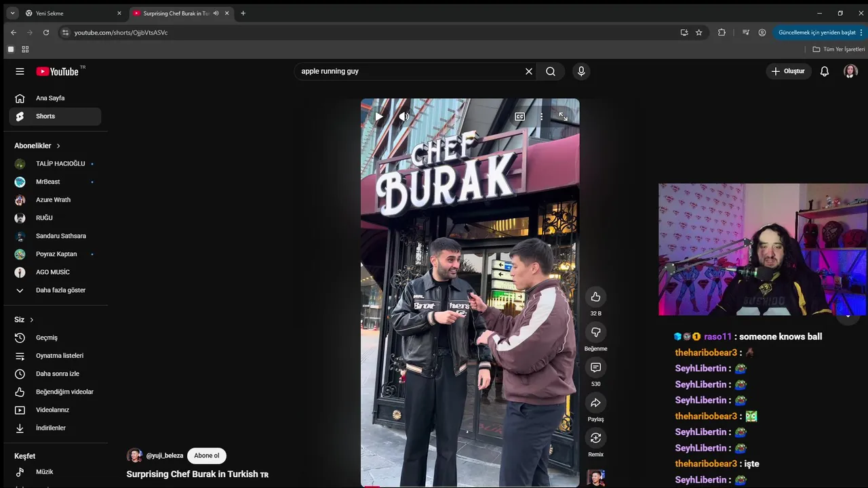The width and height of the screenshot is (868, 488).
Task: Open the sound thumbnail under Remix
Action: pyautogui.click(x=596, y=478)
